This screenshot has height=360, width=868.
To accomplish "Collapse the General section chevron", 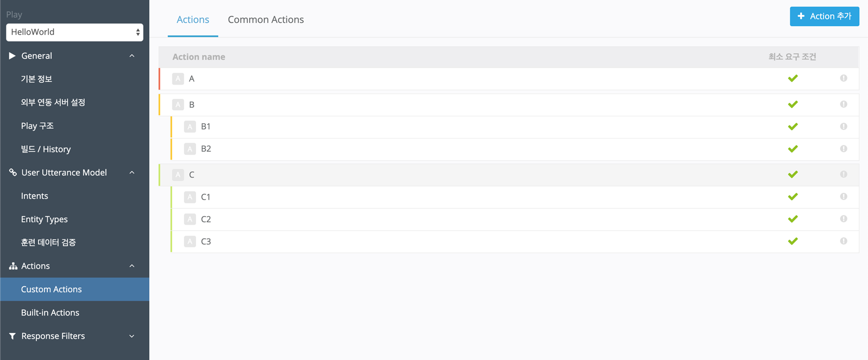I will pyautogui.click(x=132, y=56).
